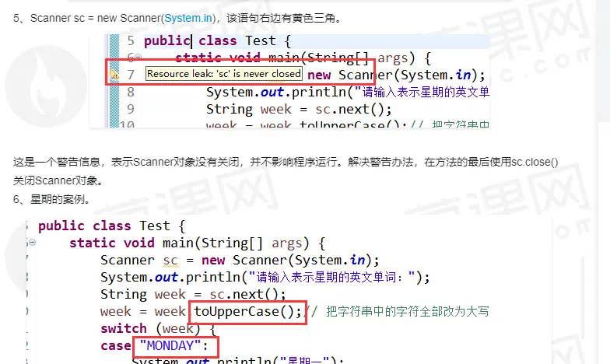Click the yellow warning marker beside line 7
This screenshot has width=610, height=364.
[x=114, y=75]
